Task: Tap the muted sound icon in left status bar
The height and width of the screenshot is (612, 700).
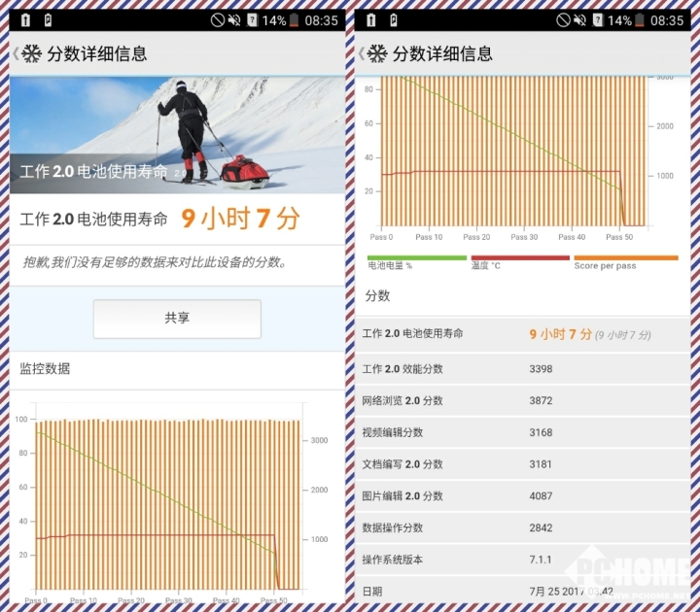Action: [x=235, y=20]
